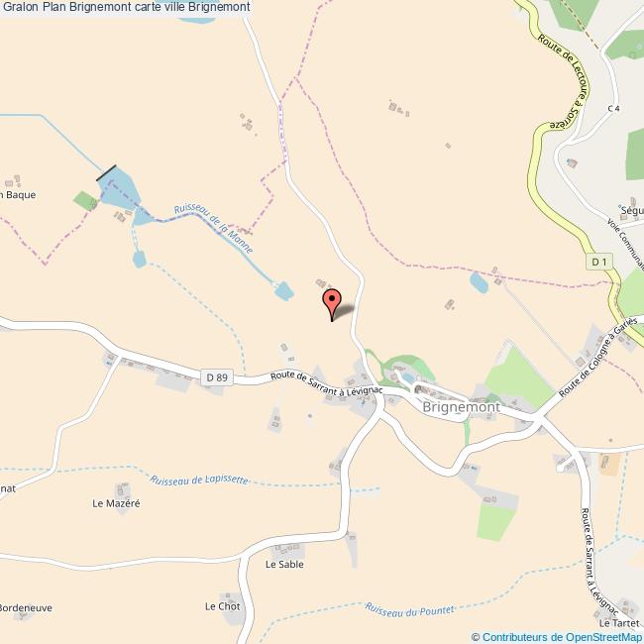644x644 pixels.
Task: Click the Ruisseau de la Manne label
Action: coord(214,228)
